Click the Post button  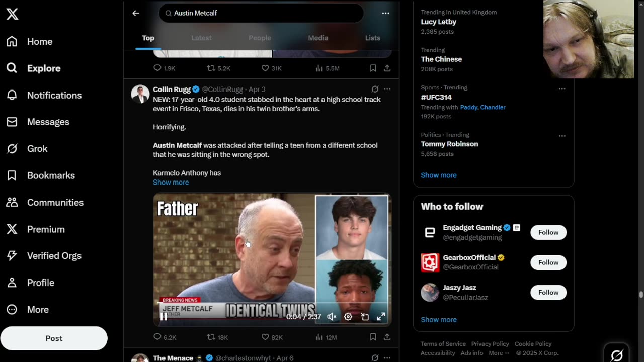click(x=54, y=338)
